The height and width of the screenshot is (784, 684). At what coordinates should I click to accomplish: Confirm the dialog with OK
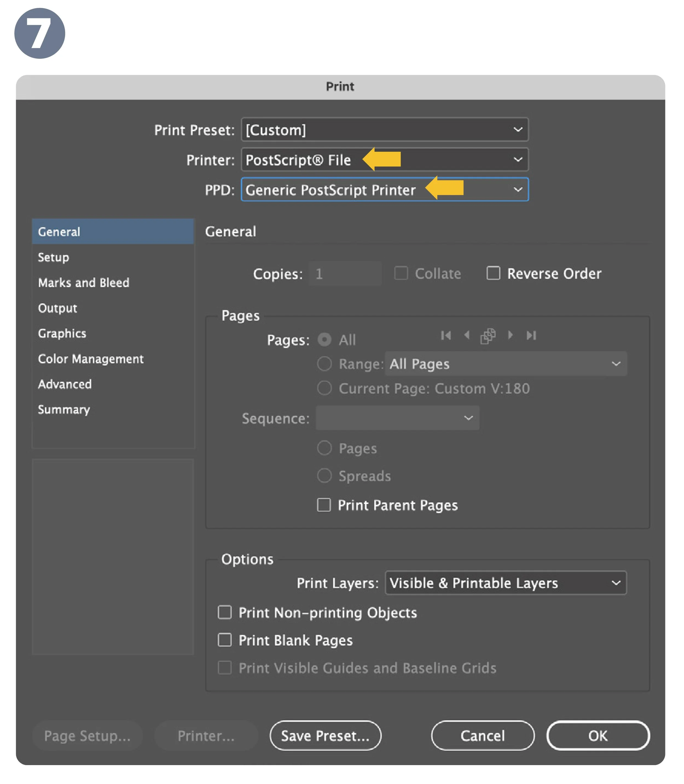(597, 736)
